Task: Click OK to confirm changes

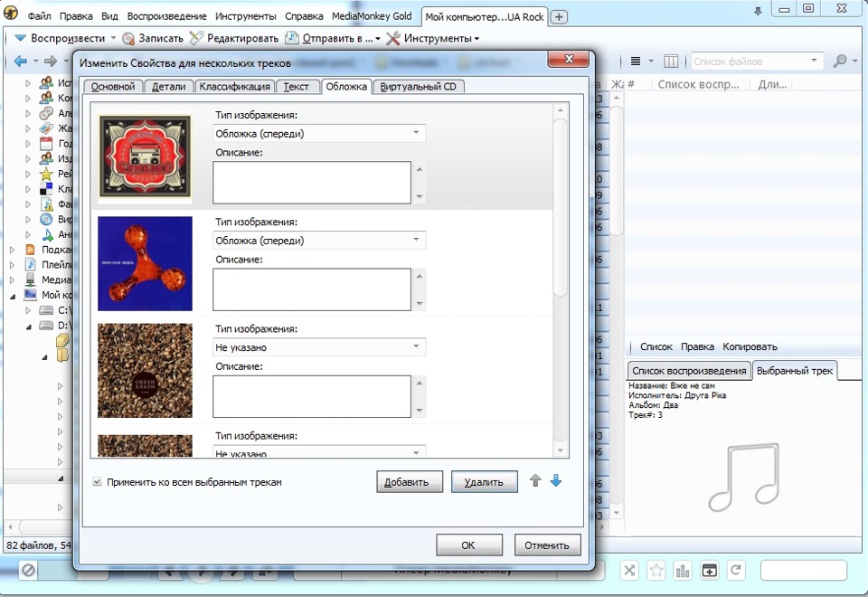Action: [469, 545]
